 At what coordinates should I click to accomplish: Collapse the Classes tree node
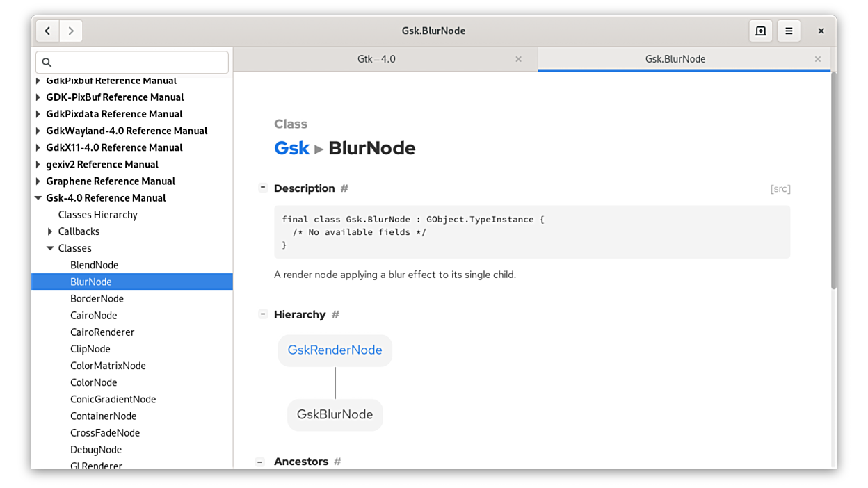(50, 248)
